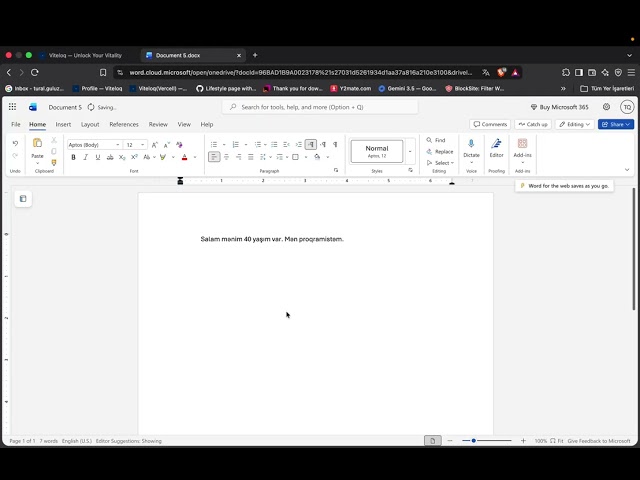Click the text highlight color marker icon
Viewport: 640px width, 480px height.
tap(163, 157)
